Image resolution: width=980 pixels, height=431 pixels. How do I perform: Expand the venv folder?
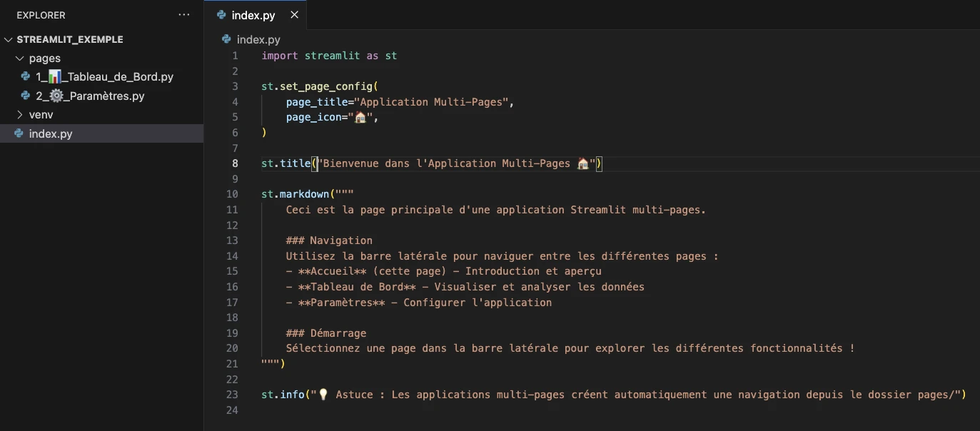[x=20, y=115]
